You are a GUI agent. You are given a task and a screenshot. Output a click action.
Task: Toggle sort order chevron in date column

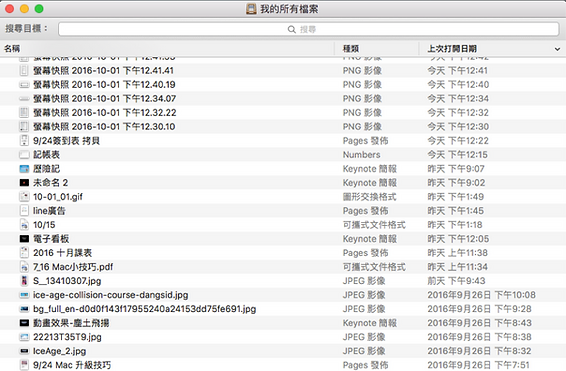pyautogui.click(x=557, y=49)
